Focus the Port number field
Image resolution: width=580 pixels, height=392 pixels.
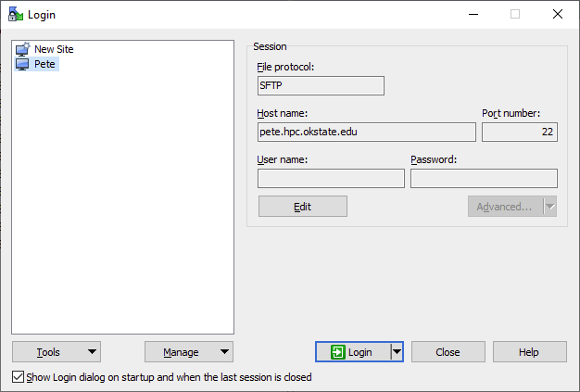point(520,132)
